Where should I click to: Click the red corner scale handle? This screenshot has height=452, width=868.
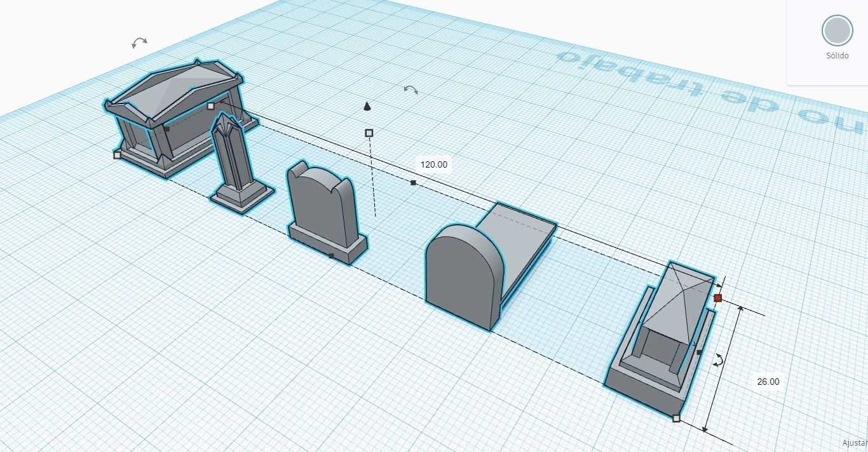pyautogui.click(x=719, y=297)
